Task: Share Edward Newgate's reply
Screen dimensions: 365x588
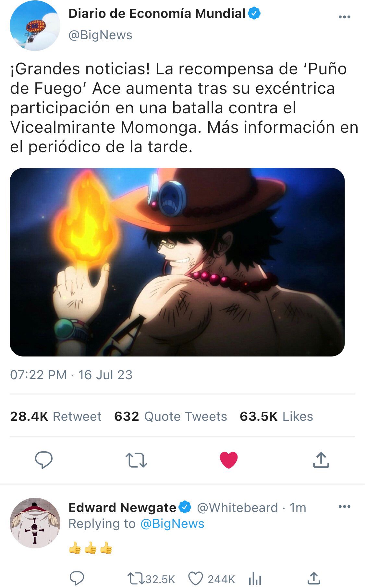Action: 314,578
